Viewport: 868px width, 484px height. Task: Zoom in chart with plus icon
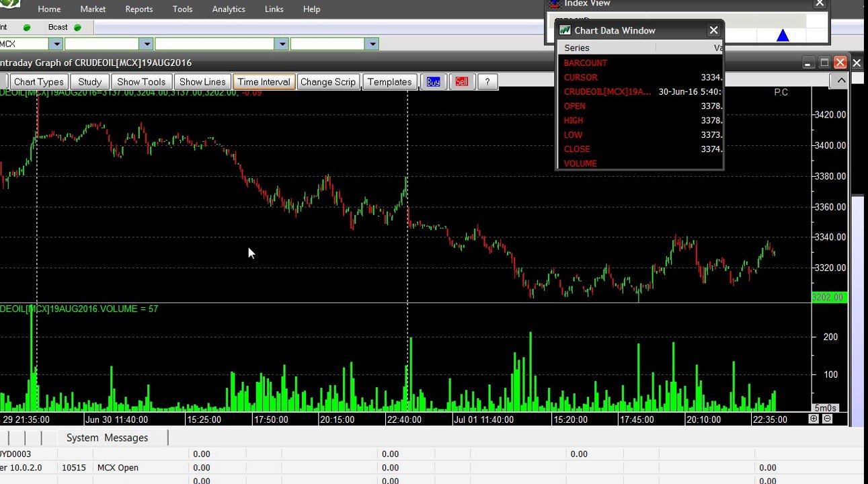814,419
